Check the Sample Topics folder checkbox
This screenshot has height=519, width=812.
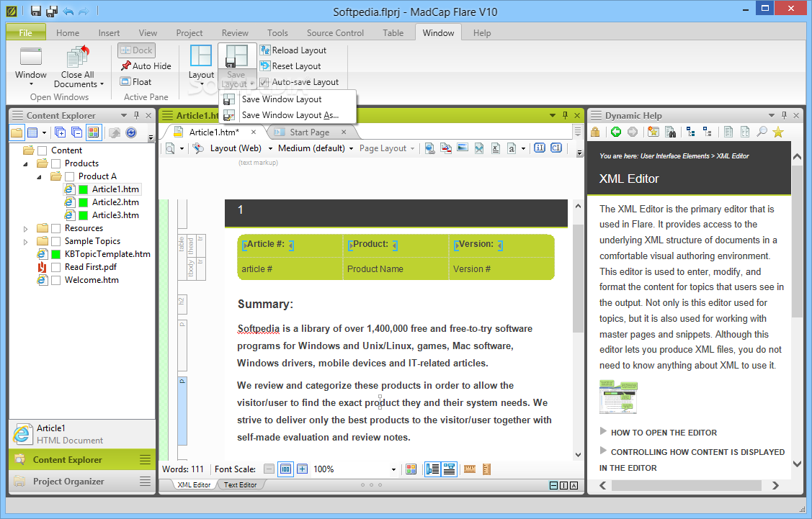click(56, 240)
